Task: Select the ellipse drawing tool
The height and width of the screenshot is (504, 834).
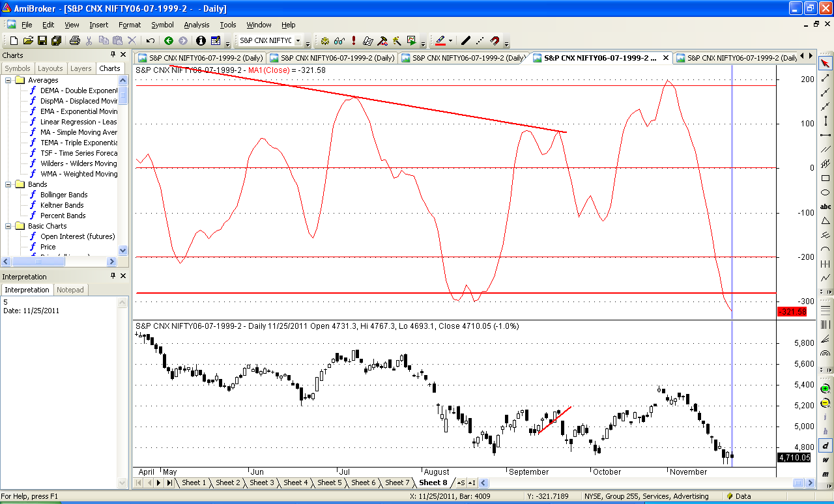Action: coord(826,192)
